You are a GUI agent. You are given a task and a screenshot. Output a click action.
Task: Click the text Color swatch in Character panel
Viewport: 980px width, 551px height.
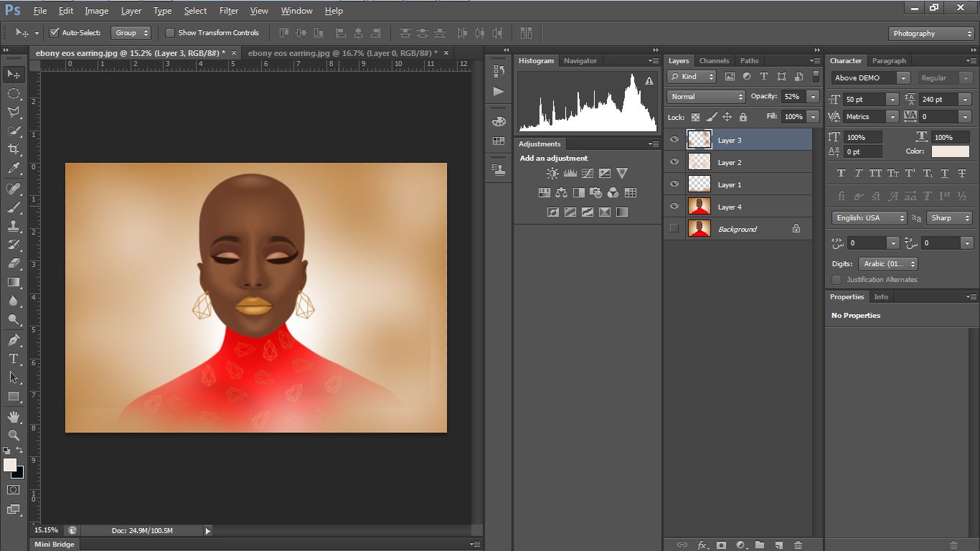point(950,151)
